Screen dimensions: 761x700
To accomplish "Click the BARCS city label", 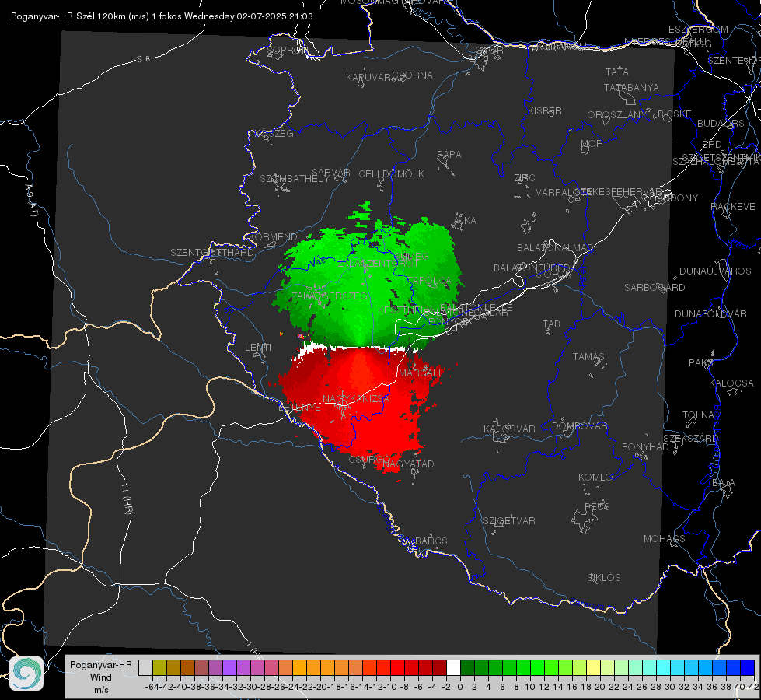I will [431, 541].
